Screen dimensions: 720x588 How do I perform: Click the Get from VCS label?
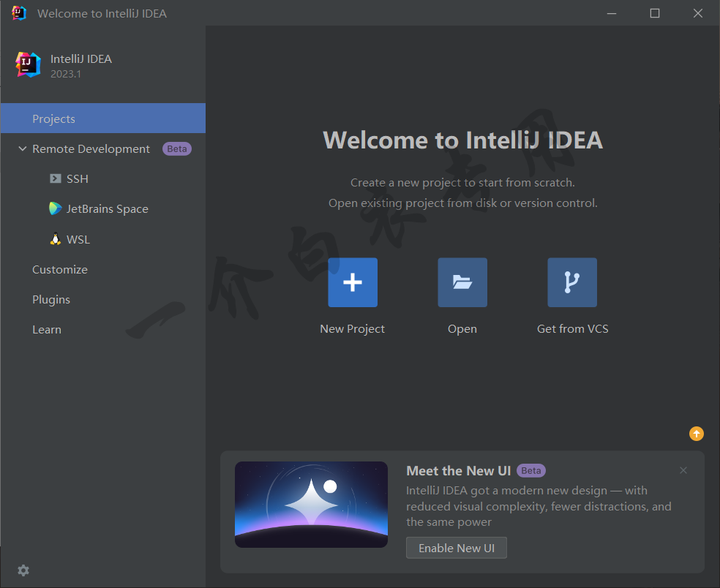pos(573,328)
